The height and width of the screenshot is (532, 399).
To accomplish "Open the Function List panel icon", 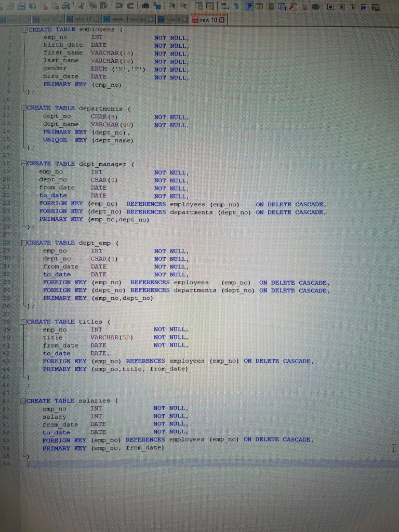I will click(x=293, y=6).
